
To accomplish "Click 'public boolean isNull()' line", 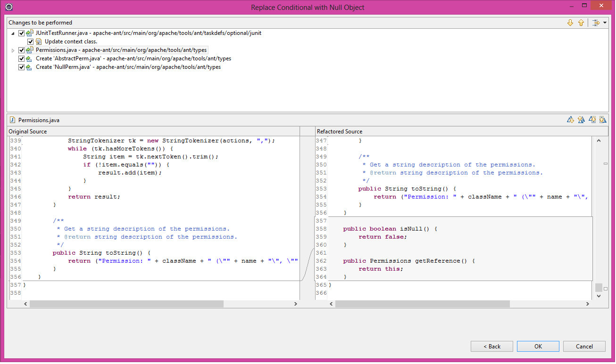I will pos(390,229).
